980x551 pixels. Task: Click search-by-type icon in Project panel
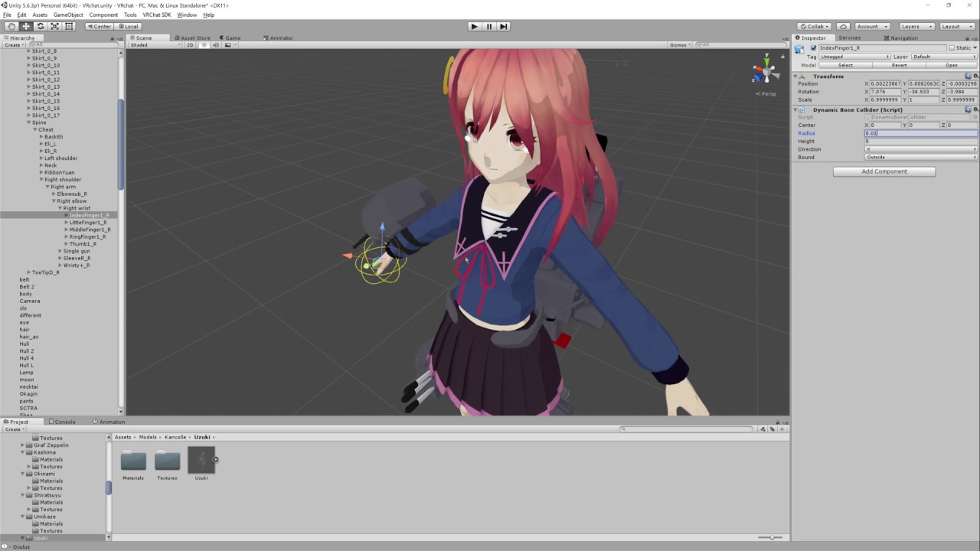763,429
